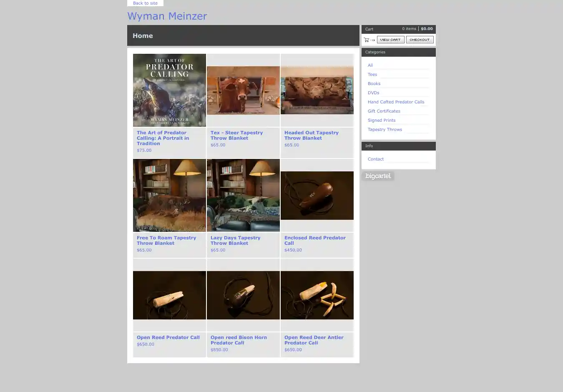The width and height of the screenshot is (563, 392).
Task: View the Tex - Steer Tapestry blanket photo
Action: [x=243, y=90]
